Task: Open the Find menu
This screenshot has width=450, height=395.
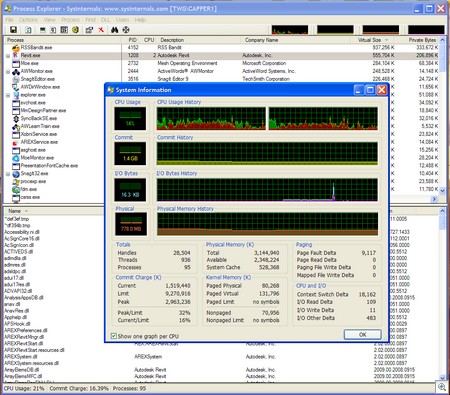Action: 90,20
